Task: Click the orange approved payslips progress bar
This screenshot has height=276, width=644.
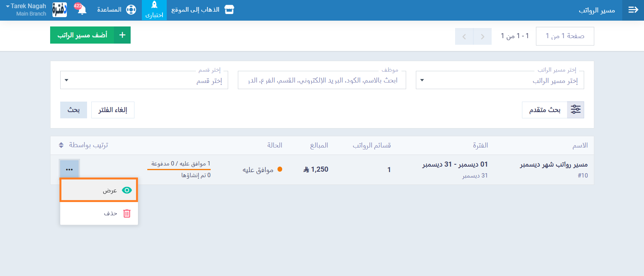Action: point(179,169)
